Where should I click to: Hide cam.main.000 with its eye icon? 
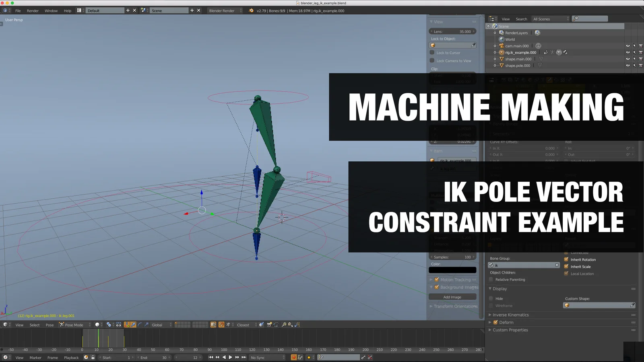pos(627,46)
